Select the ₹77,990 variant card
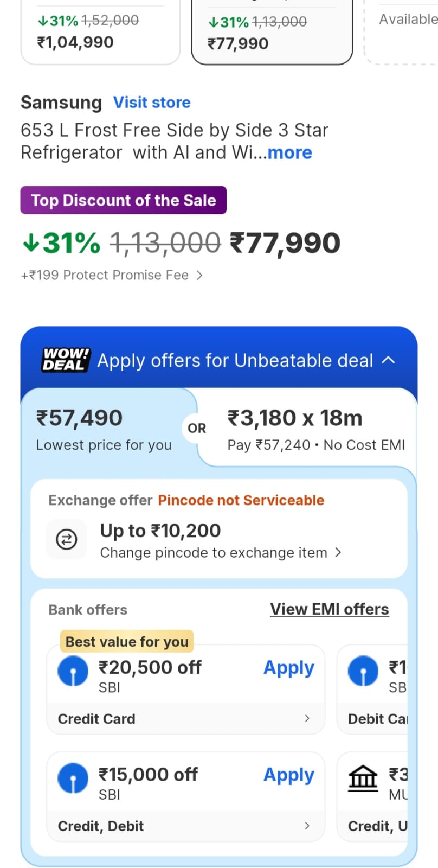 (272, 34)
